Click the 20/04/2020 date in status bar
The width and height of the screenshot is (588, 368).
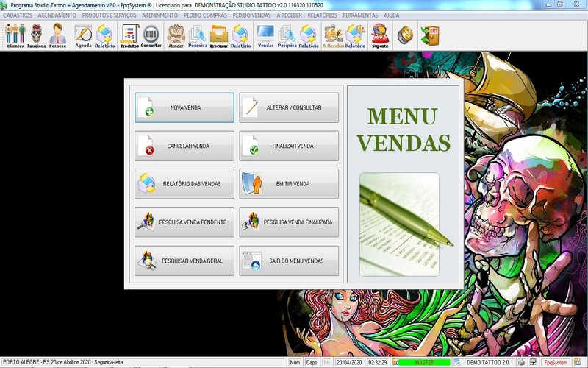click(348, 362)
